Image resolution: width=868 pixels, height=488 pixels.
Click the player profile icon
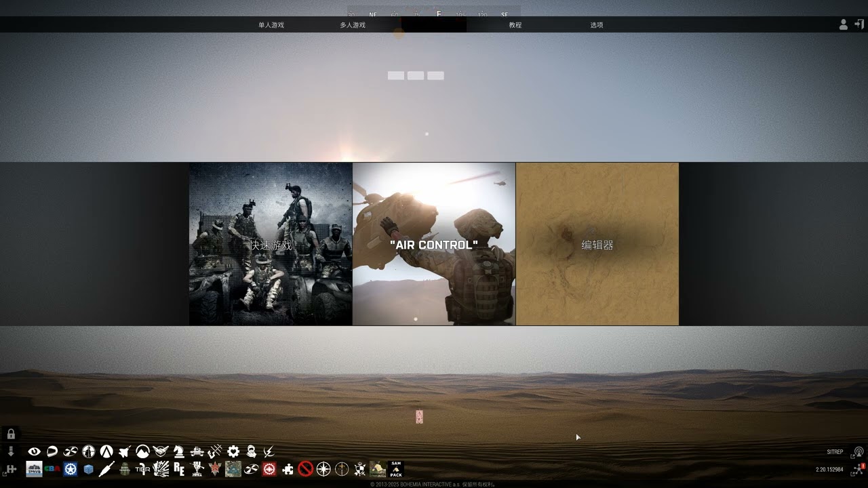[844, 24]
